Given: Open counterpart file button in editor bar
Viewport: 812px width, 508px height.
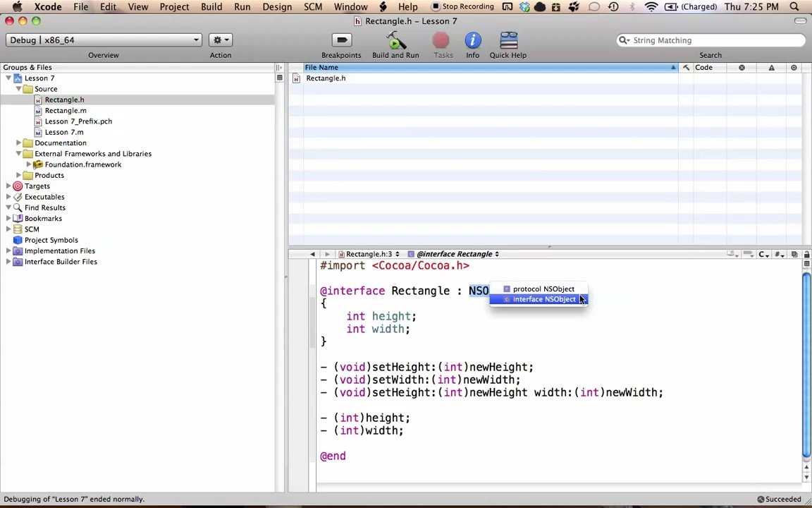Looking at the screenshot, I should [794, 254].
